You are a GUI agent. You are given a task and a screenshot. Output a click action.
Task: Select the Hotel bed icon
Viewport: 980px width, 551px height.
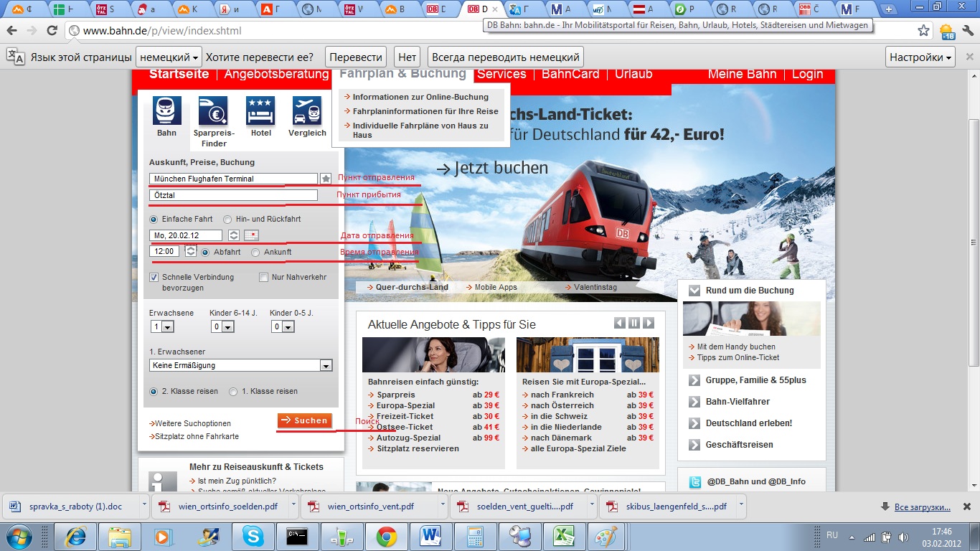pyautogui.click(x=260, y=111)
